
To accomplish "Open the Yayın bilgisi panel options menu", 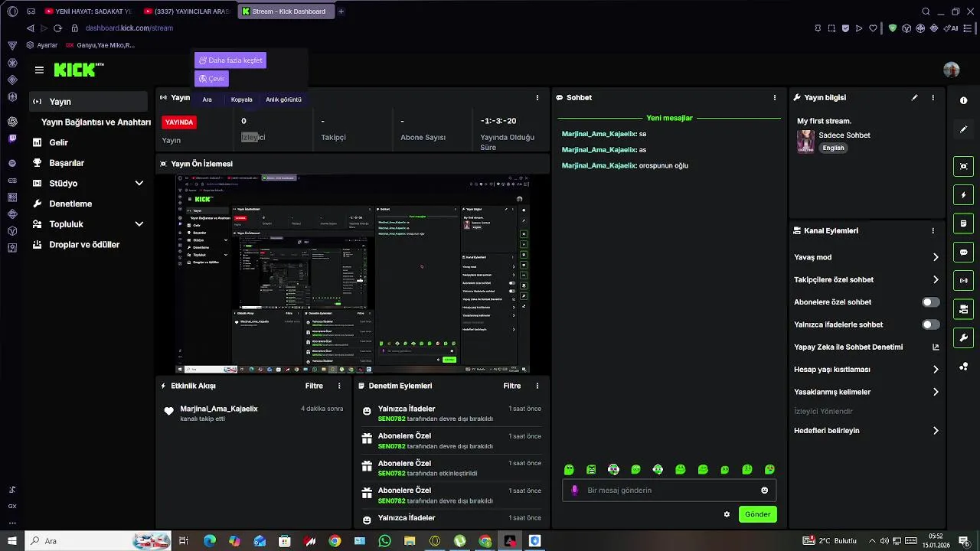I will point(933,98).
